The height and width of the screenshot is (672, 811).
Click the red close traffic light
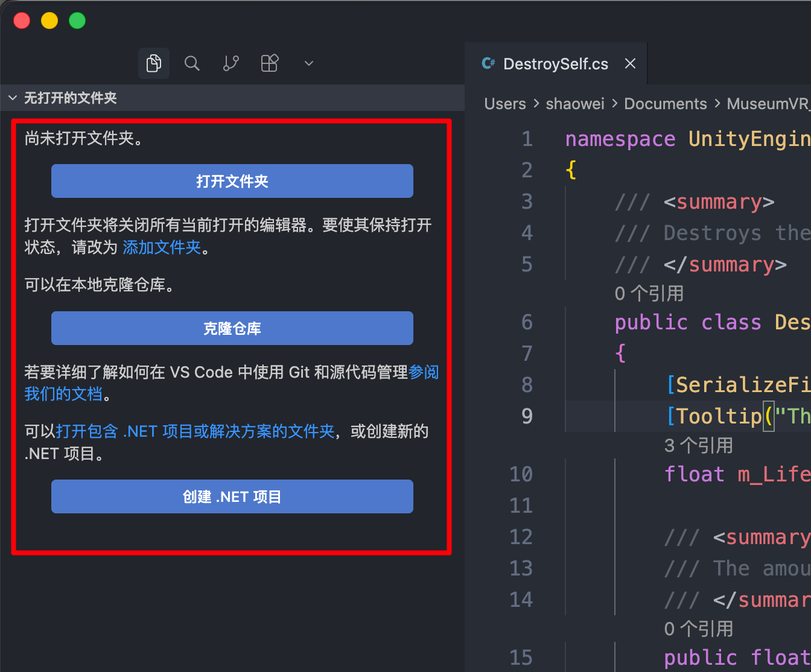tap(22, 20)
